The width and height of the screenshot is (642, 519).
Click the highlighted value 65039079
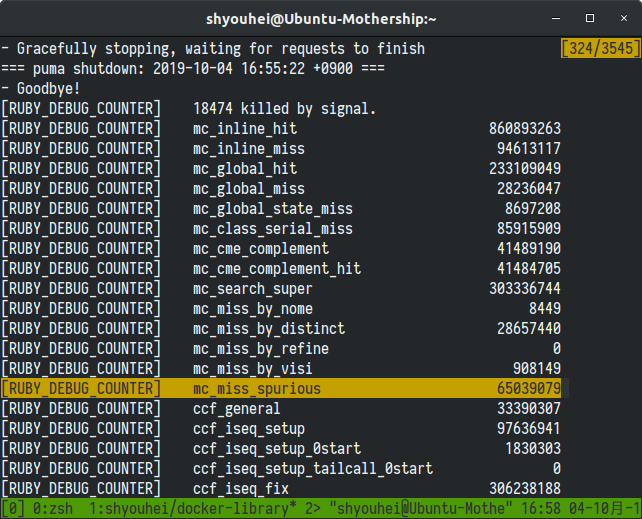point(529,389)
